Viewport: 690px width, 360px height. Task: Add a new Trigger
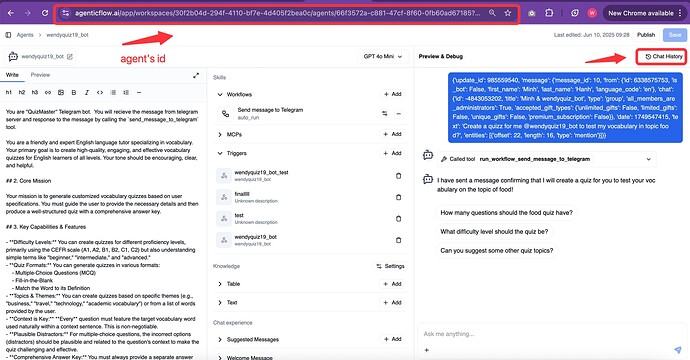tap(393, 153)
